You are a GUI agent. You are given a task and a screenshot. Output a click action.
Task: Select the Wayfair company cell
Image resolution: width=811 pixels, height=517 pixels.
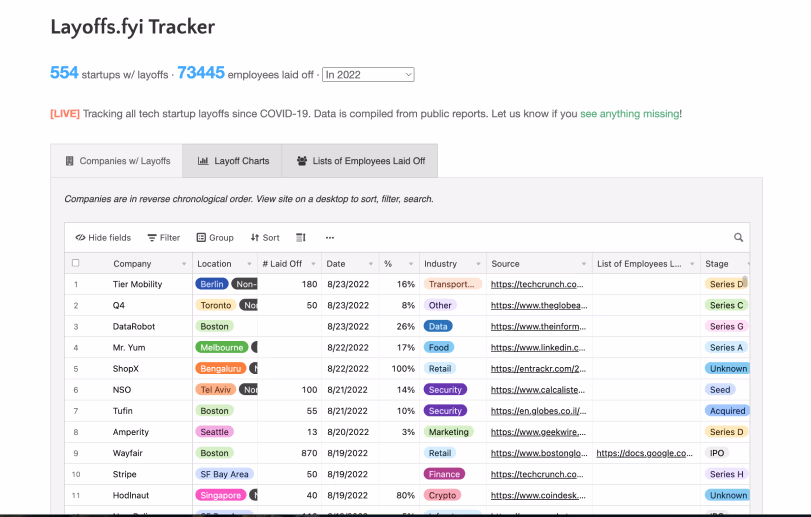click(x=127, y=453)
